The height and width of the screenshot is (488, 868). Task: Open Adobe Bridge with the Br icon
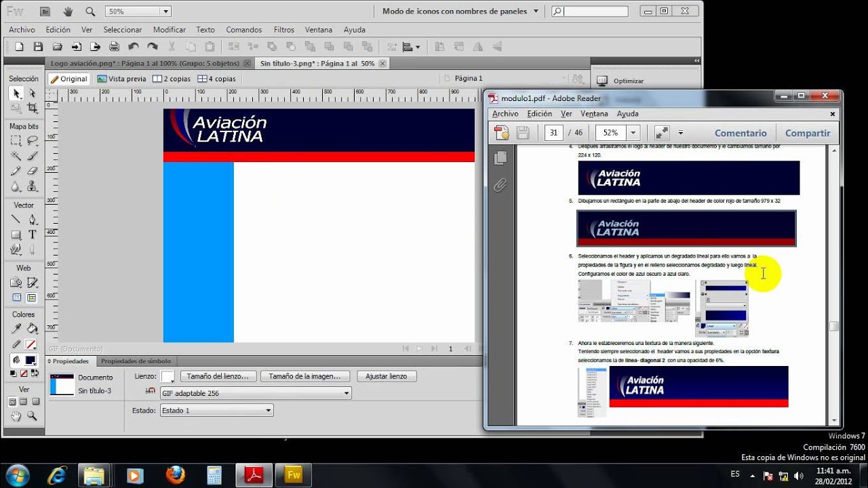tap(45, 12)
